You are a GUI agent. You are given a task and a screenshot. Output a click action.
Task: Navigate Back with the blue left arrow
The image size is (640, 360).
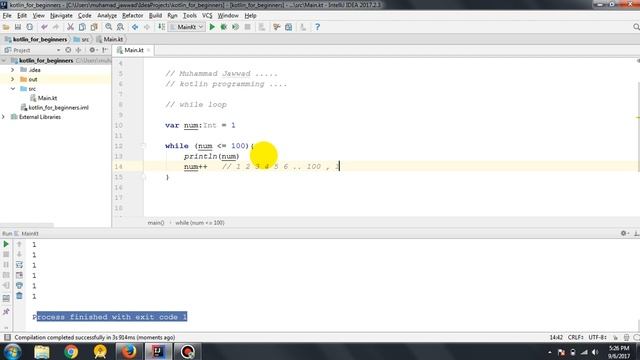point(135,27)
